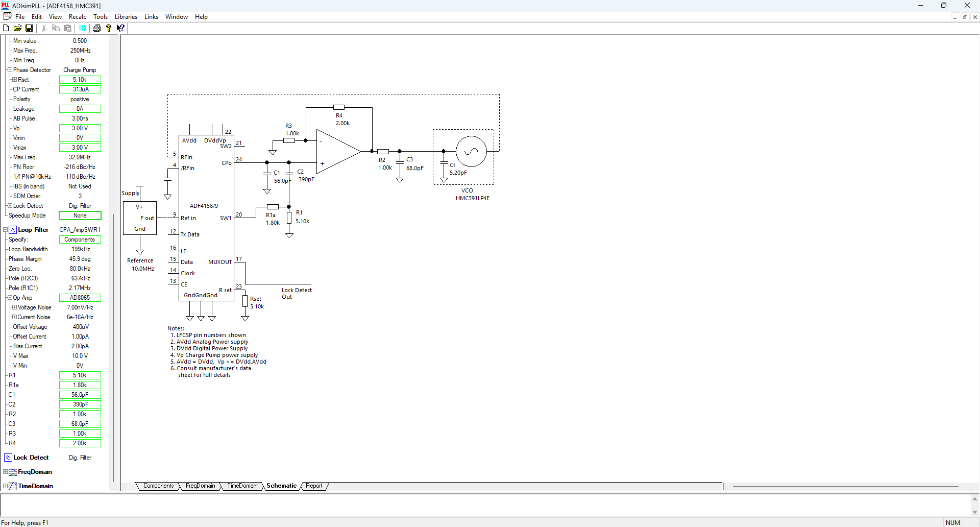Save the current design
This screenshot has height=527, width=980.
coord(29,28)
